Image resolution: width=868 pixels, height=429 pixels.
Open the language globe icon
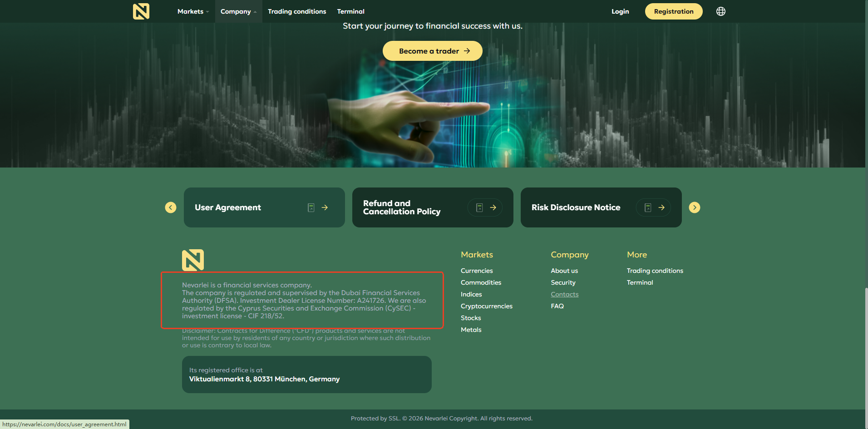click(x=720, y=11)
